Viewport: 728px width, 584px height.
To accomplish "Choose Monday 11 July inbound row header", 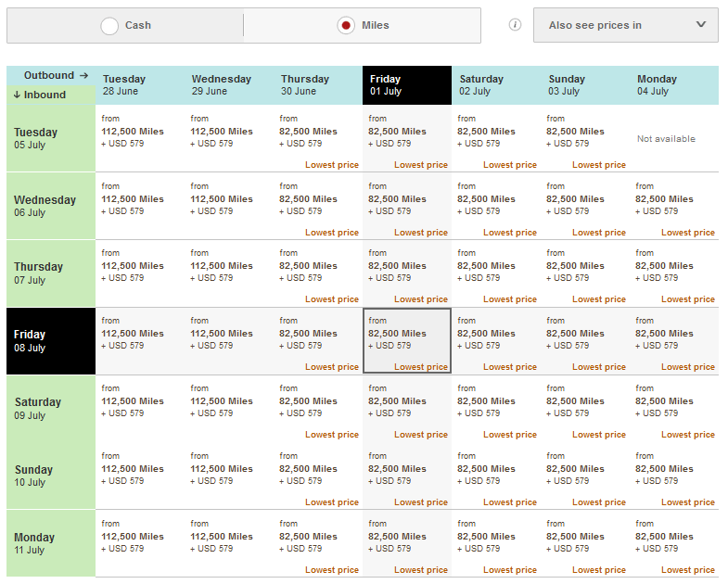I will (x=51, y=543).
